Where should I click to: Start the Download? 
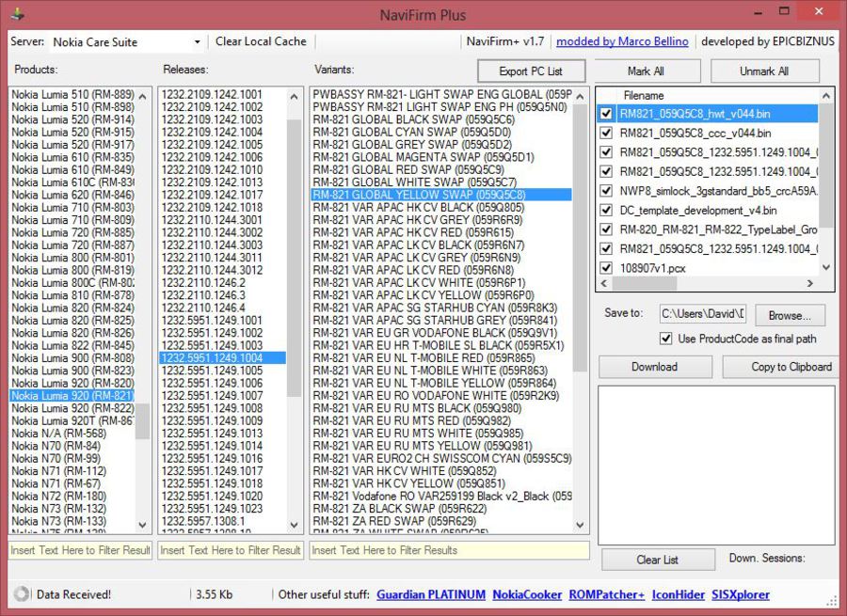pyautogui.click(x=655, y=367)
